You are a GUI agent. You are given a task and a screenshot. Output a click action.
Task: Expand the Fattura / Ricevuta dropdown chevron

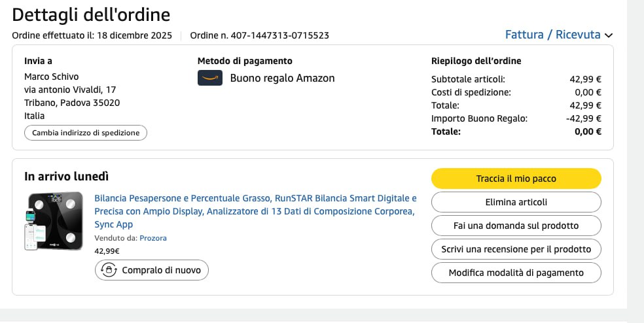point(609,35)
